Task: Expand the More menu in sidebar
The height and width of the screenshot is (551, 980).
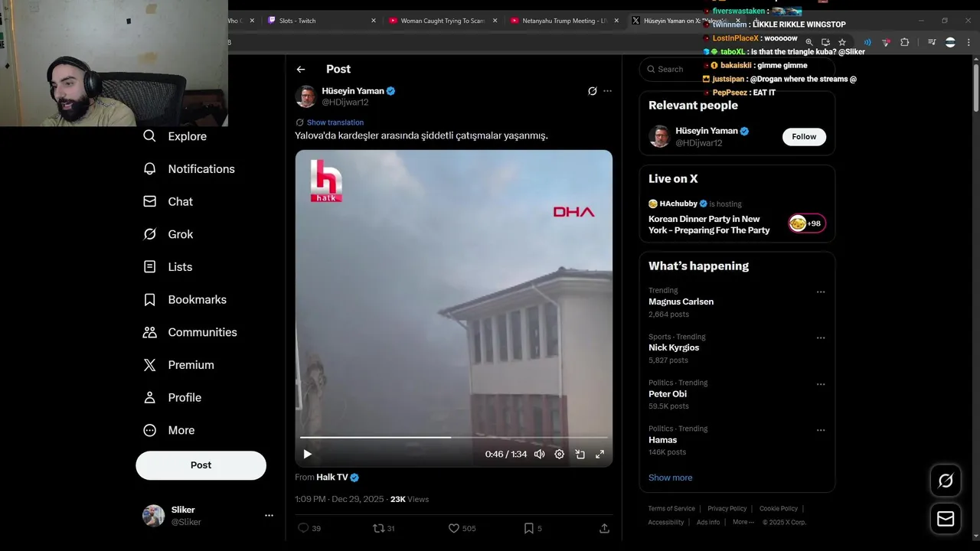Action: [169, 430]
